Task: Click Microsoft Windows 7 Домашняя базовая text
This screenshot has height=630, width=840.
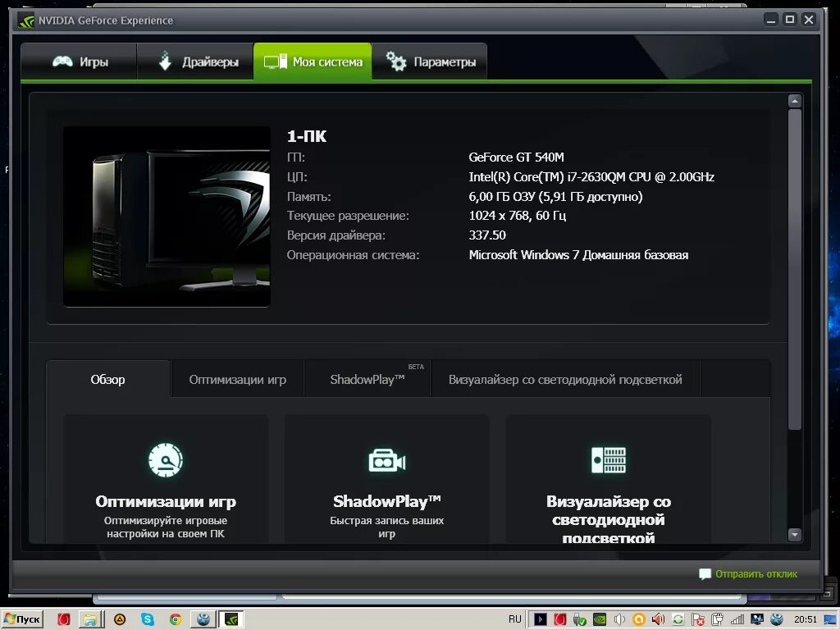Action: tap(578, 255)
